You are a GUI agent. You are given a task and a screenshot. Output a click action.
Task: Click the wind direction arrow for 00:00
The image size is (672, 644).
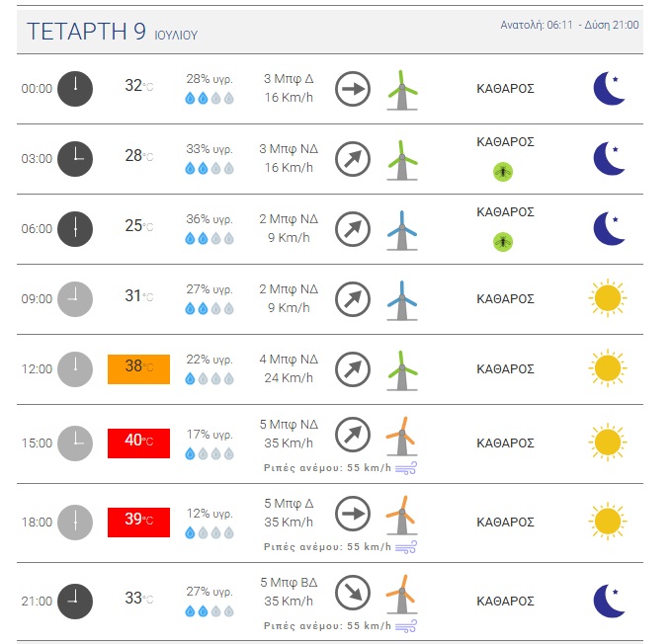click(353, 89)
